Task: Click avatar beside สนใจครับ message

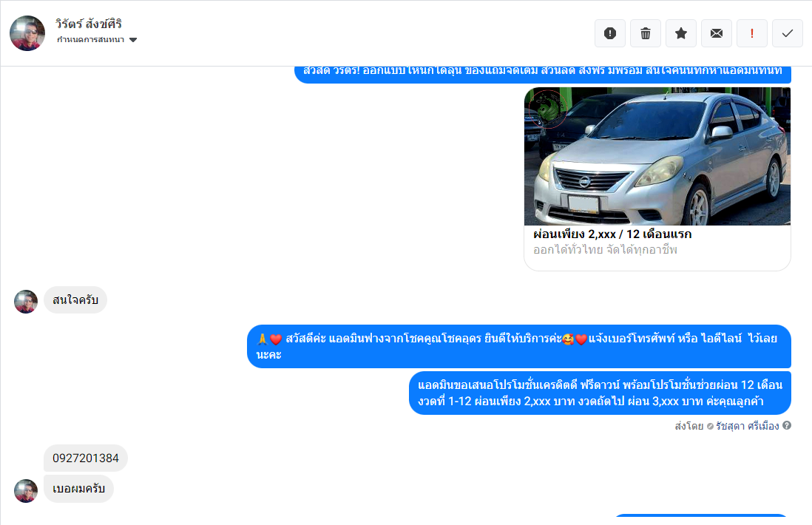Action: [x=26, y=302]
